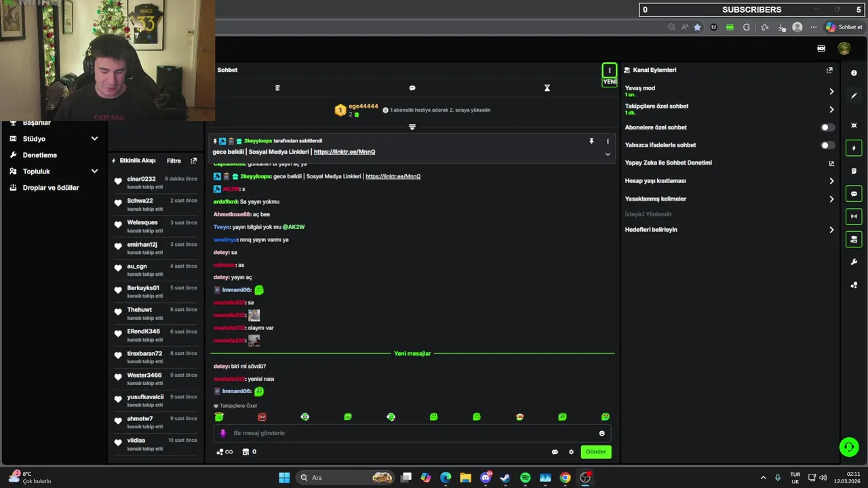
Task: Click the shop icon showing 0
Action: click(250, 452)
